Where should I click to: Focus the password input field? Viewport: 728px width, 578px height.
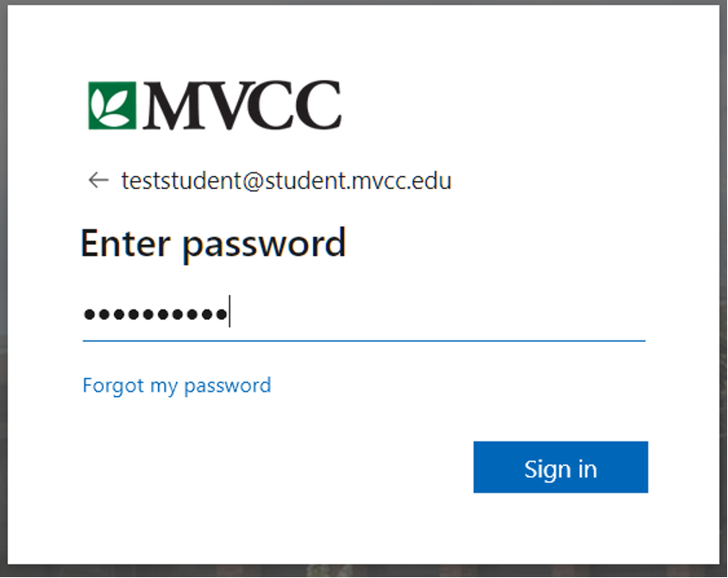(x=364, y=313)
